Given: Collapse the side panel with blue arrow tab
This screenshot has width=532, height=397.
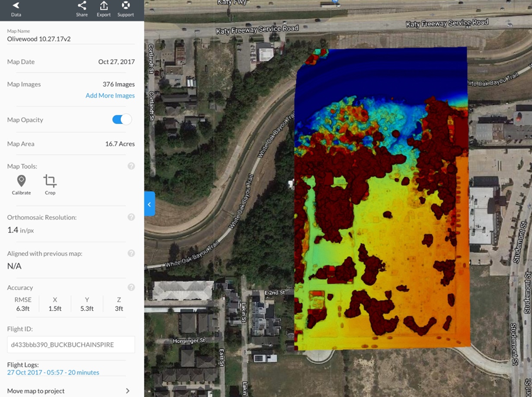Looking at the screenshot, I should pyautogui.click(x=150, y=204).
